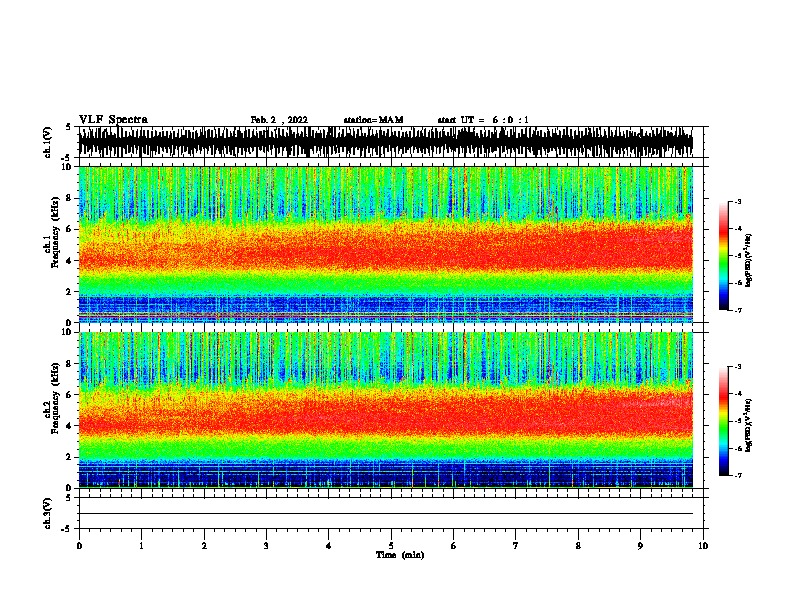Click the "ch.1(V)" axis label
This screenshot has width=792, height=612.
pos(48,142)
